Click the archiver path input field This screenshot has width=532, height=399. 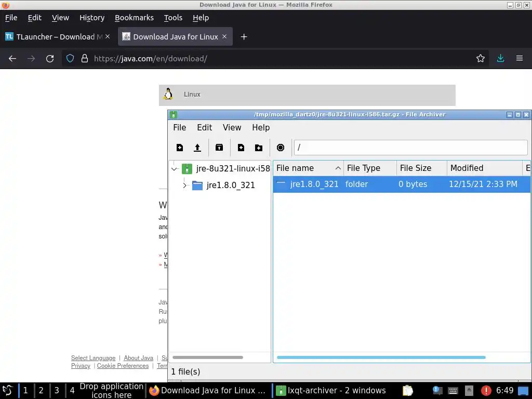click(x=410, y=148)
